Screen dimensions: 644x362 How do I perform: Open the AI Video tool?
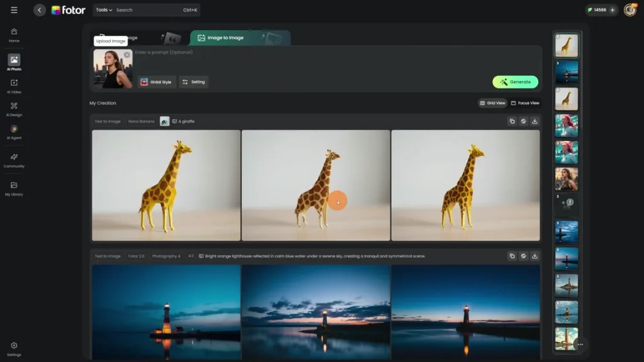pyautogui.click(x=14, y=87)
